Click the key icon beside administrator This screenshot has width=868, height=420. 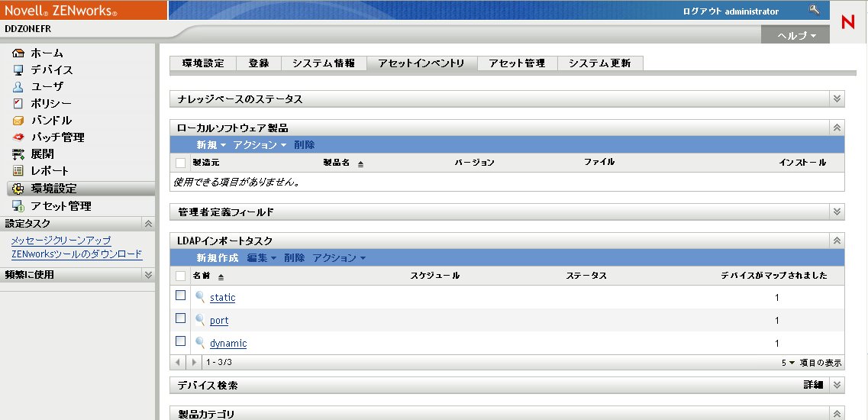tap(814, 10)
